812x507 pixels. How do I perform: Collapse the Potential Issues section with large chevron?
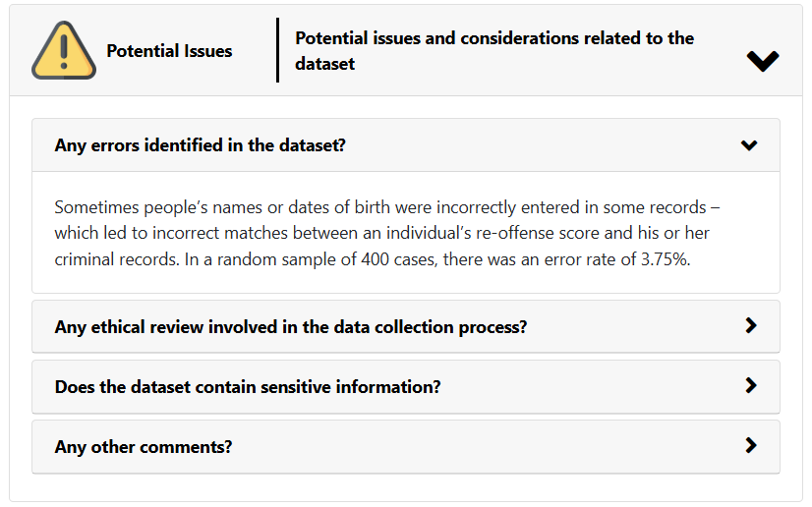click(x=762, y=61)
